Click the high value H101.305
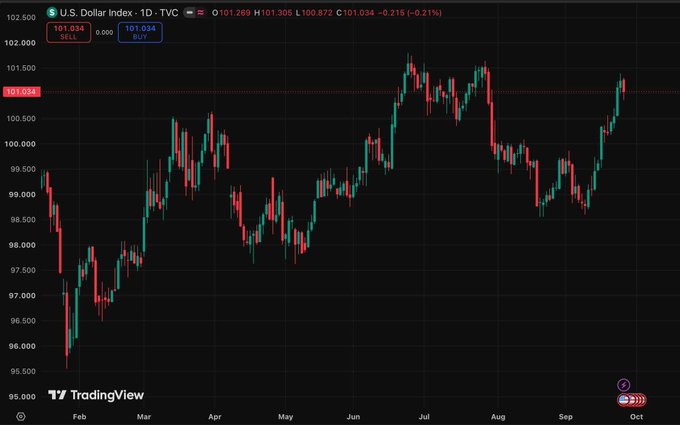 click(273, 13)
